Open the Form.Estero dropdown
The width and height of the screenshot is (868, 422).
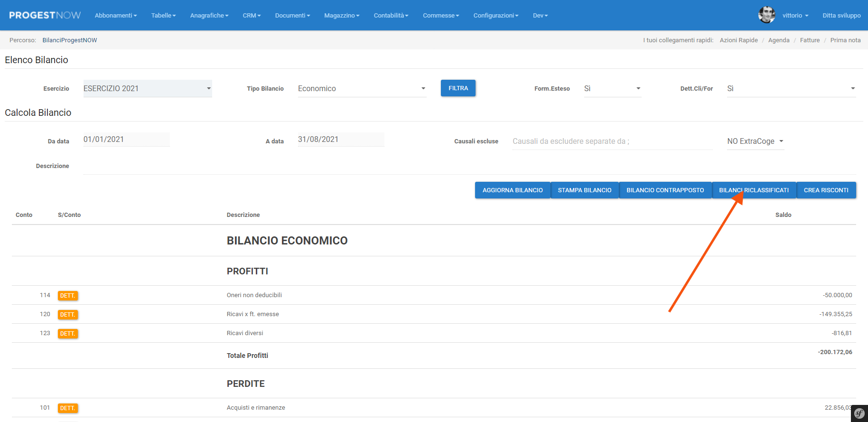(612, 88)
